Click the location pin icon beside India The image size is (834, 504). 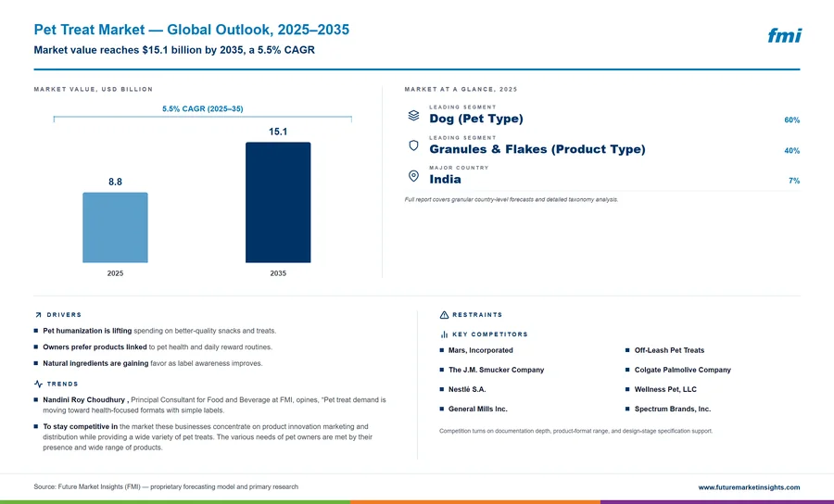pyautogui.click(x=413, y=176)
